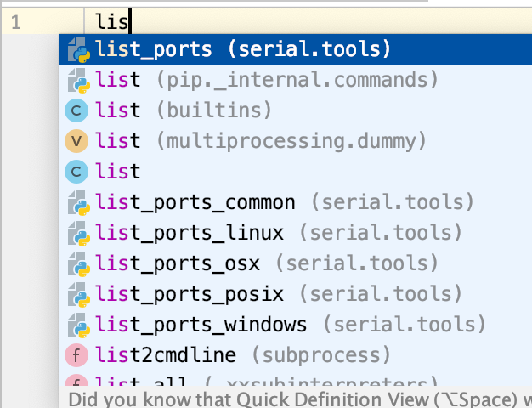The image size is (532, 408).
Task: Place cursor in editor line after 'lis'
Action: (x=130, y=22)
